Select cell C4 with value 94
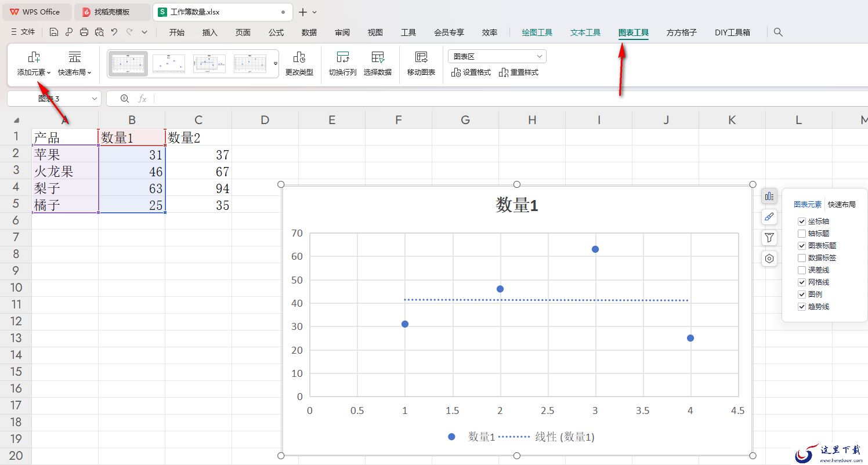This screenshot has width=868, height=465. (198, 188)
